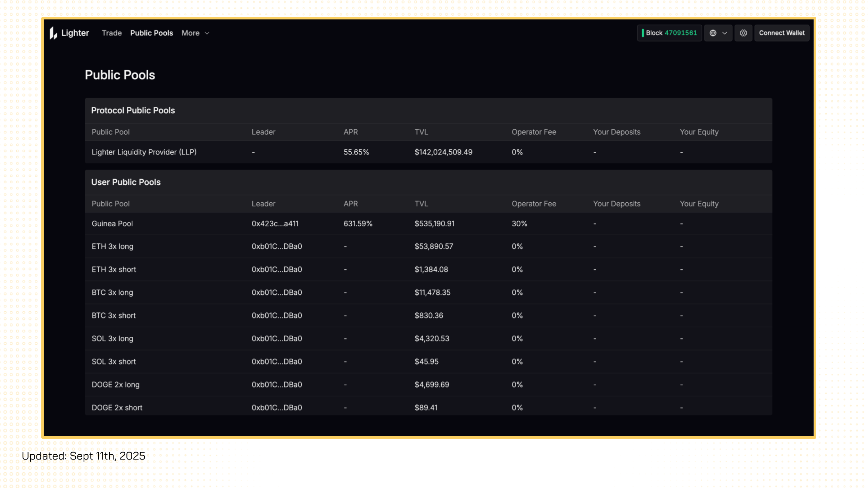868x488 pixels.
Task: Open the settings gear icon
Action: click(x=743, y=33)
